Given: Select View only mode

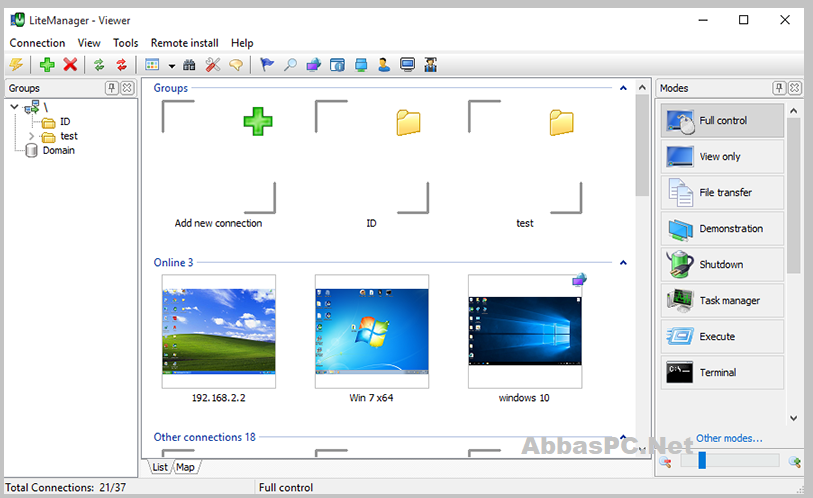Looking at the screenshot, I should pos(722,157).
